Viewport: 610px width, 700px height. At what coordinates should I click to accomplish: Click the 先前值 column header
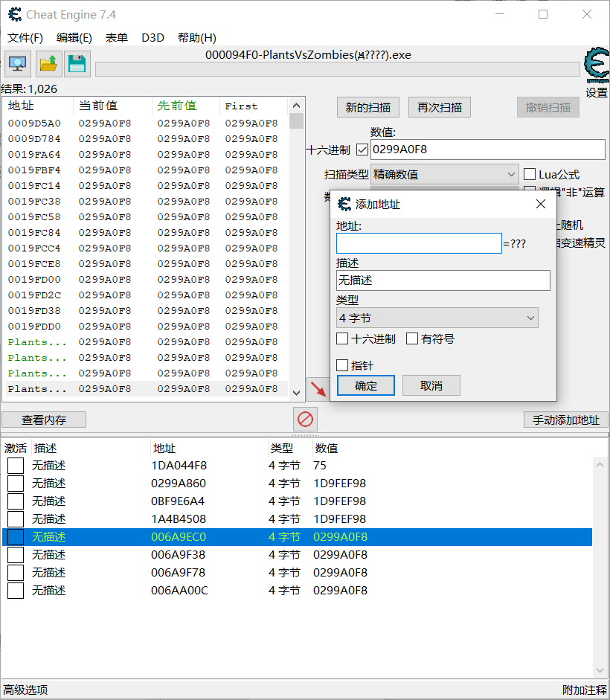(x=186, y=106)
